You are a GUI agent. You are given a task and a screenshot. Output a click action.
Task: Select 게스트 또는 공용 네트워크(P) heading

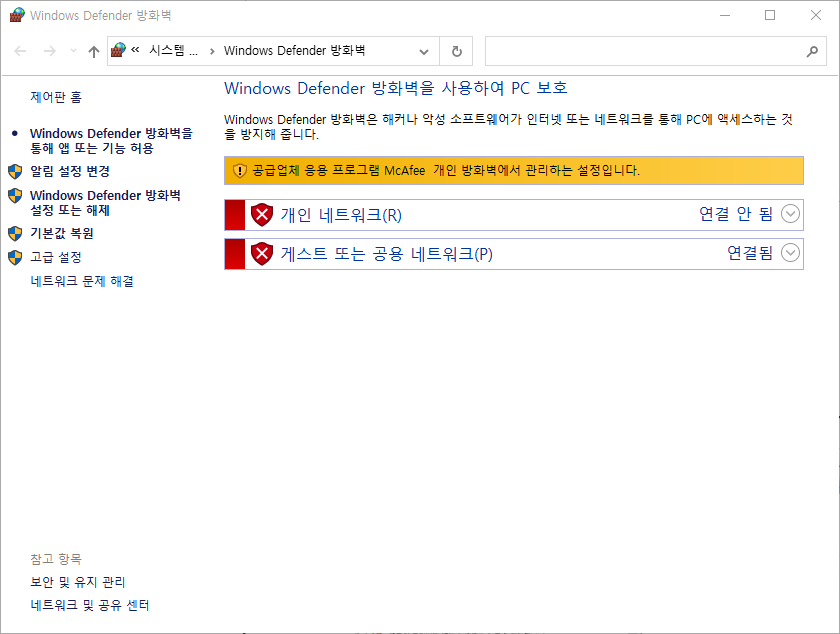coord(386,253)
